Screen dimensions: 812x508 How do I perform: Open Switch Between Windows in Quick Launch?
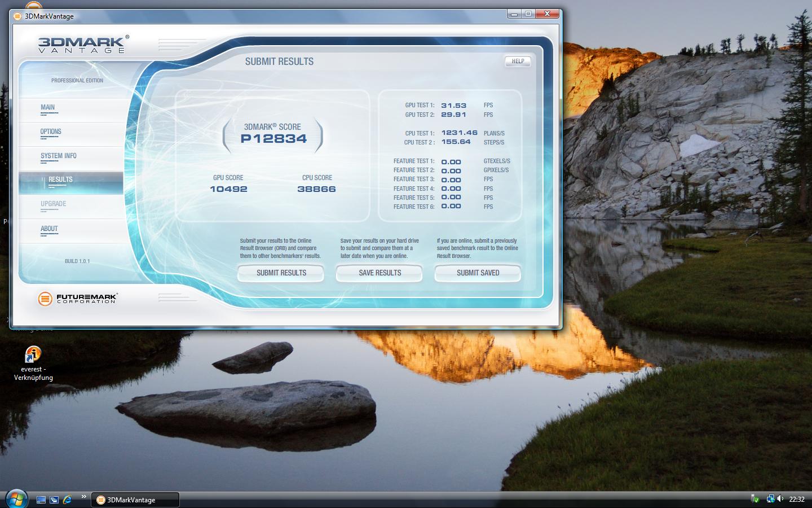[x=54, y=500]
